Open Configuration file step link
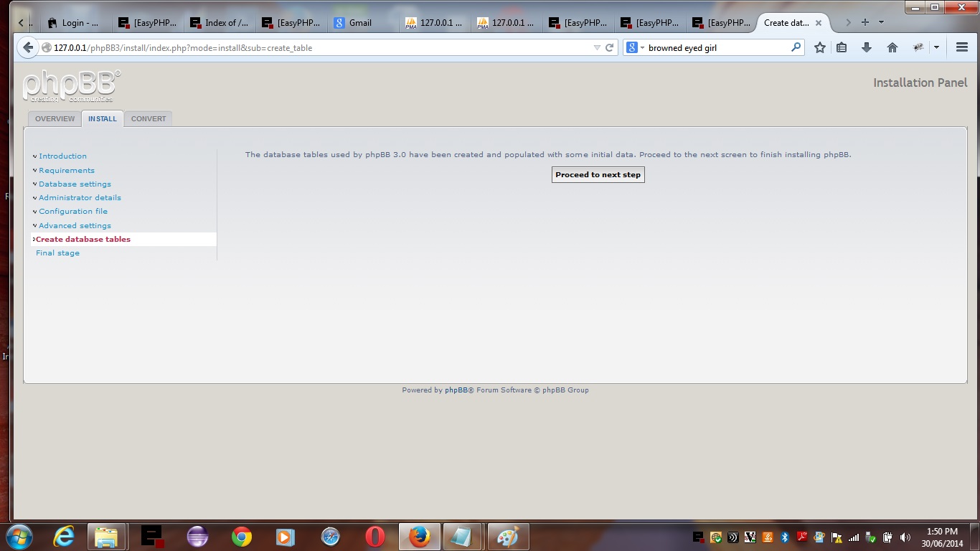 [73, 211]
